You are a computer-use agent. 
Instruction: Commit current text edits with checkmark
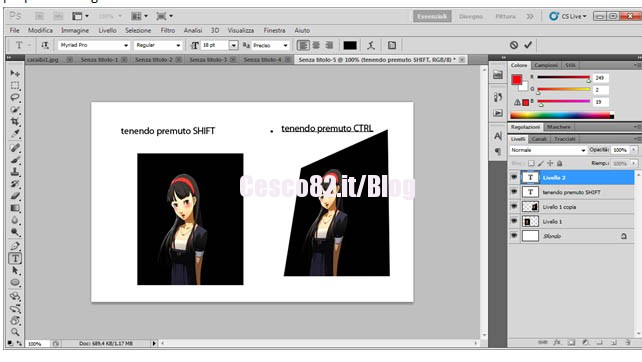[x=528, y=45]
